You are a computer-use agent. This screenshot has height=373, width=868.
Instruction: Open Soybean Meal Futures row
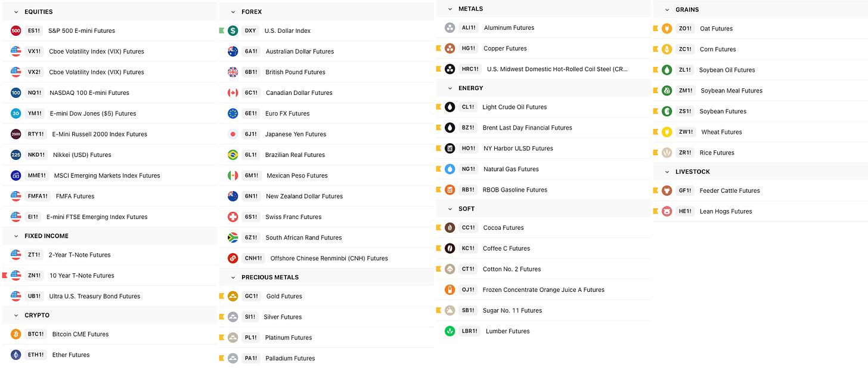760,91
